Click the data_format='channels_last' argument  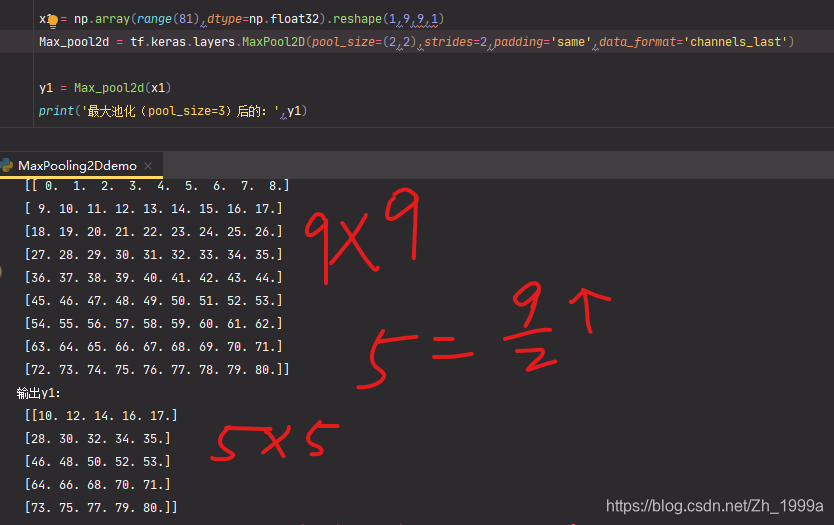pos(696,41)
